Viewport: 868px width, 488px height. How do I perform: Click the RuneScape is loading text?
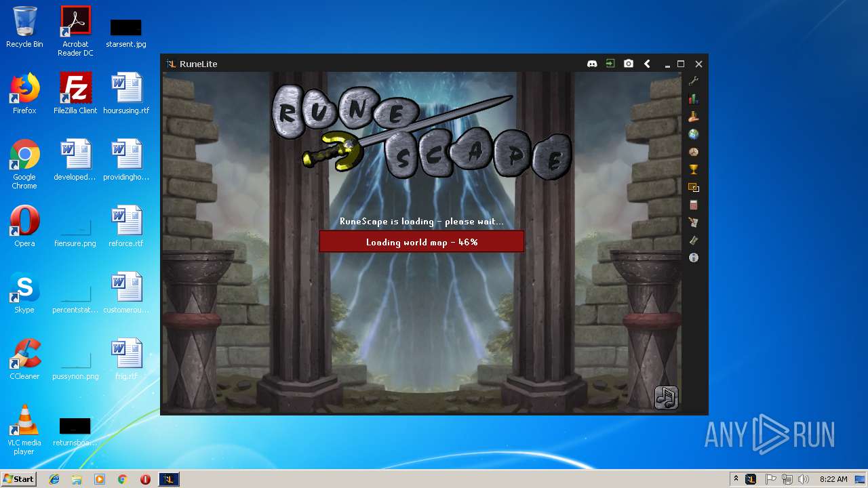(x=422, y=222)
